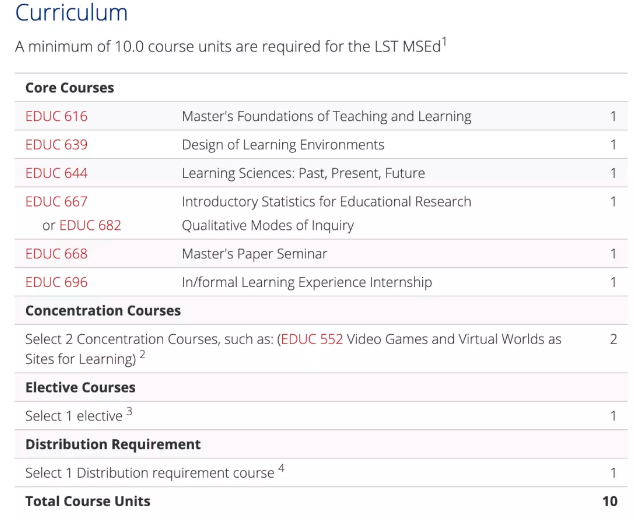The height and width of the screenshot is (520, 634).
Task: Select the EDUC 667 statistics course link
Action: click(56, 201)
